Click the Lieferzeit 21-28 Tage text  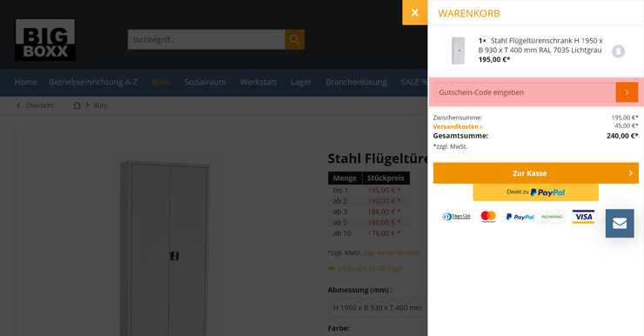point(370,269)
